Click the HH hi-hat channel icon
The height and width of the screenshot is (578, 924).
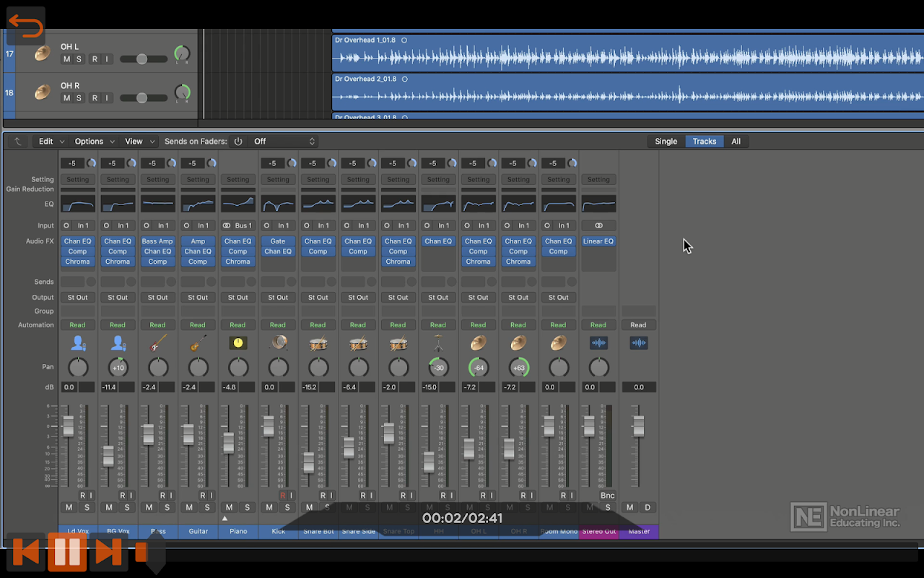click(x=438, y=343)
